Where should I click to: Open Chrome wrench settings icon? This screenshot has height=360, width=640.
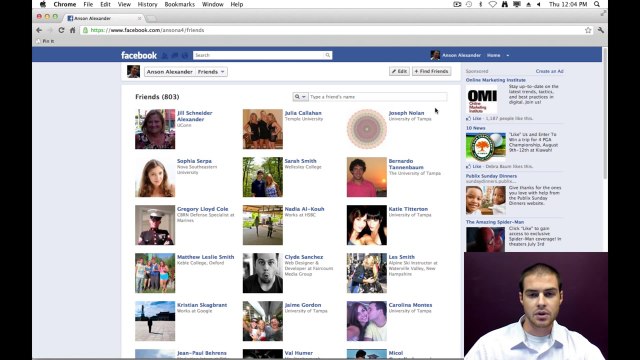(x=600, y=30)
